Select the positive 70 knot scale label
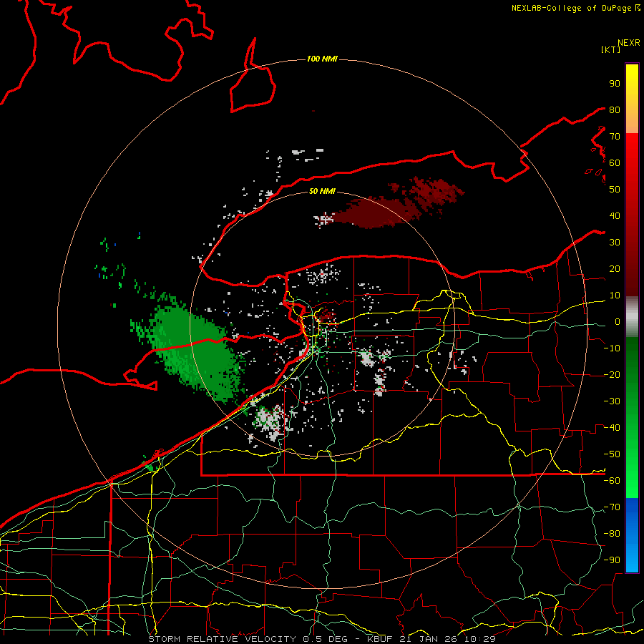 point(615,137)
